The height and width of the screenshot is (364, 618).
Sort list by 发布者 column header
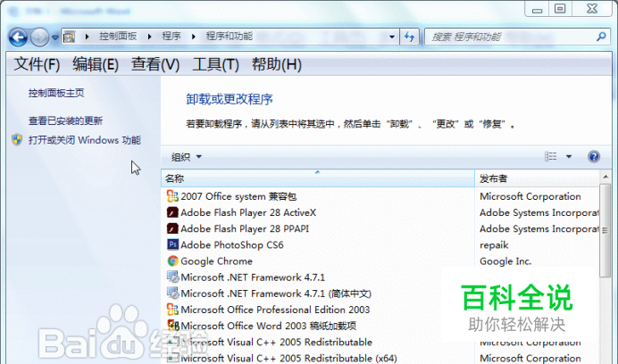[537, 178]
